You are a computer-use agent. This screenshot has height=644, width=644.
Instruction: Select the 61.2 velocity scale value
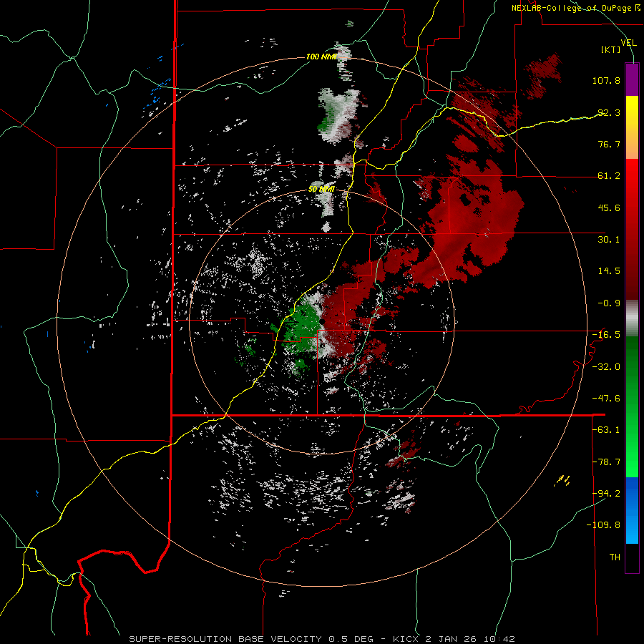[x=609, y=176]
